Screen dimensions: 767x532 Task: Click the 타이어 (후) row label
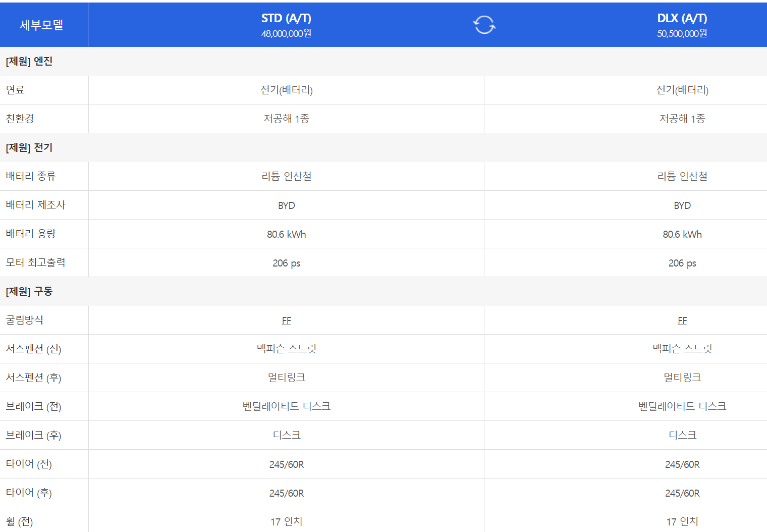coord(29,493)
